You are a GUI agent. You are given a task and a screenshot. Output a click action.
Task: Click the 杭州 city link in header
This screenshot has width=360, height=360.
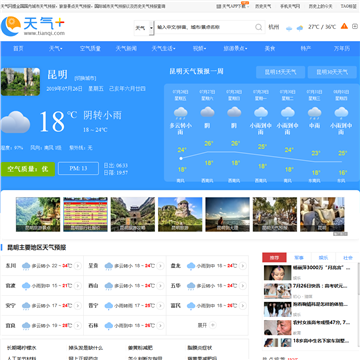pos(274,27)
